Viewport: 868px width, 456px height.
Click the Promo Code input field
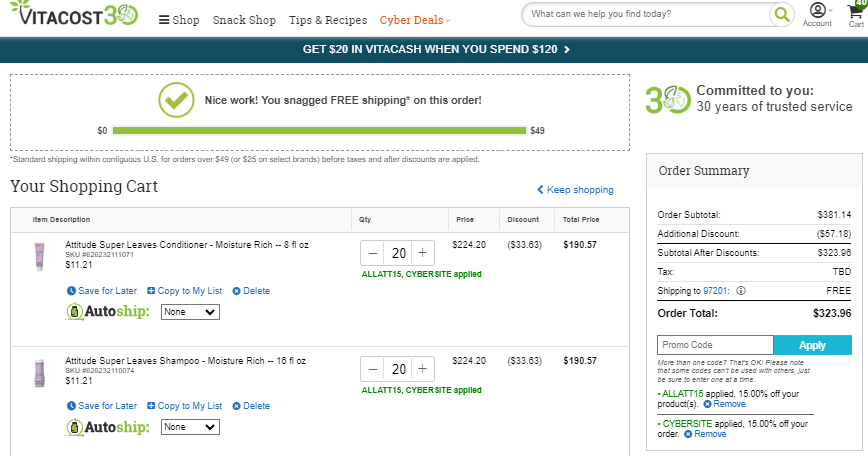(715, 345)
